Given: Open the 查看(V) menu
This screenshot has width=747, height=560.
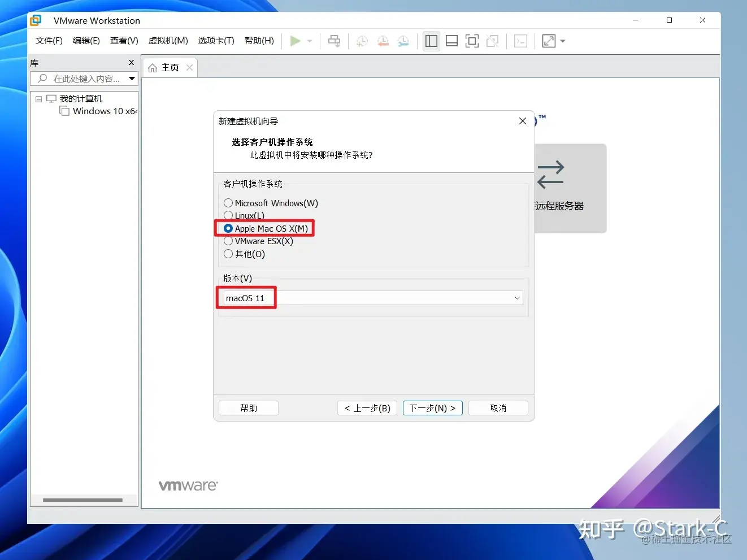Looking at the screenshot, I should pos(124,41).
